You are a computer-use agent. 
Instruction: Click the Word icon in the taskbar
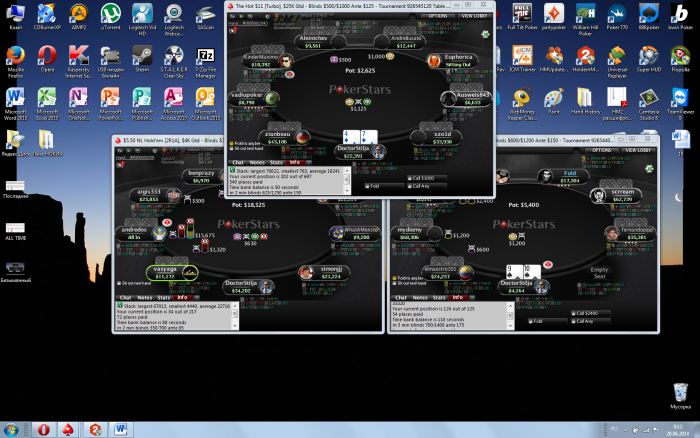point(120,430)
